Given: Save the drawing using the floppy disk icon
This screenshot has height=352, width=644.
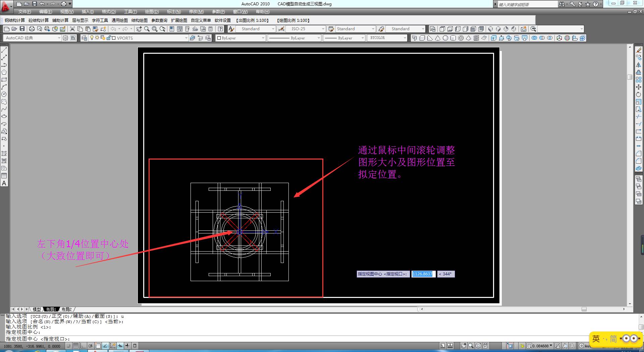Looking at the screenshot, I should (x=22, y=29).
